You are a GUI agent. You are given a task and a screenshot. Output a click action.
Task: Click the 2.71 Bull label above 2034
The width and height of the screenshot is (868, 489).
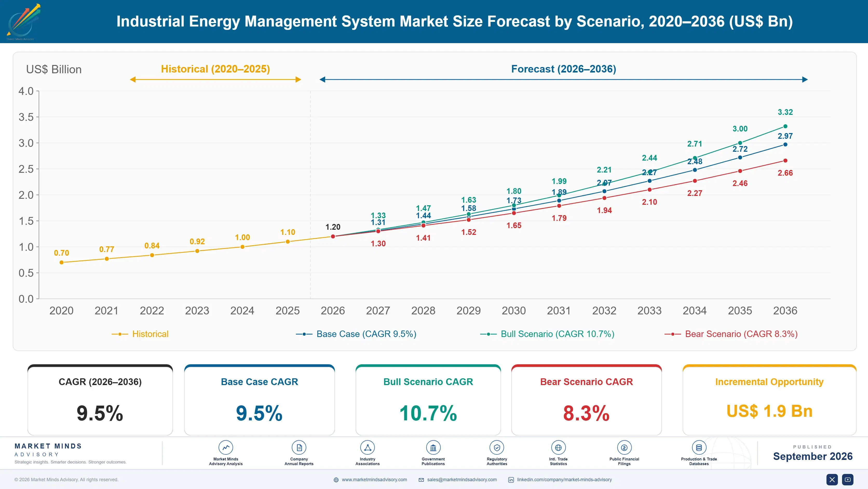click(x=695, y=144)
